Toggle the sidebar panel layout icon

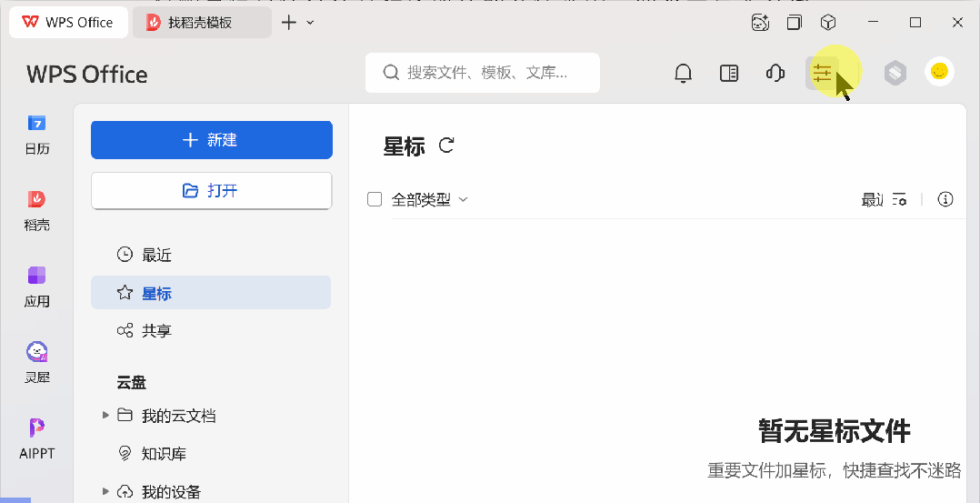tap(729, 73)
